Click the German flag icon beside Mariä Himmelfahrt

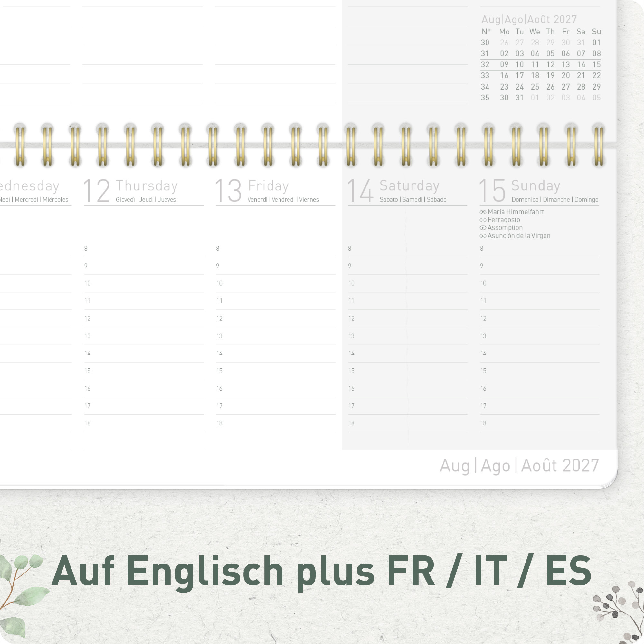tap(483, 212)
